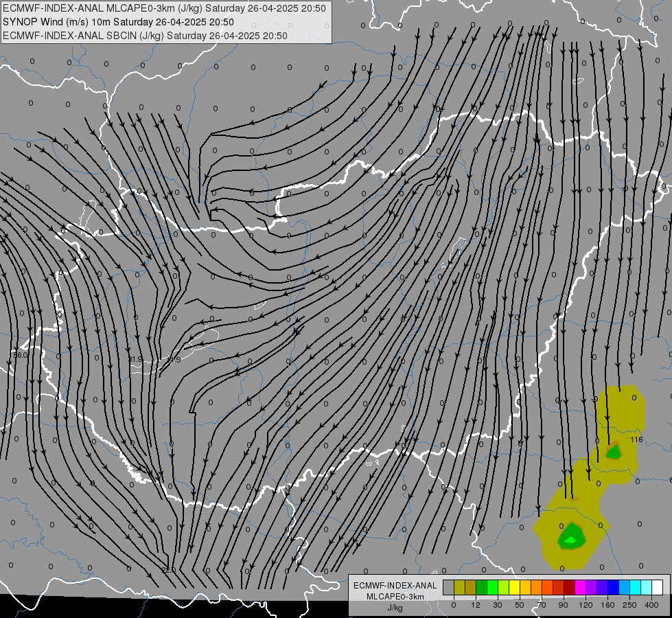Select the pure yellow legend swatch

[x=515, y=587]
